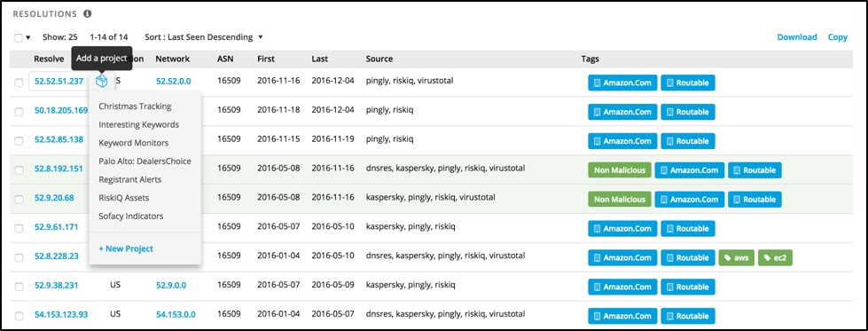Open the Sort Last Seen Descending dropdown
The height and width of the screenshot is (331, 868).
tap(204, 37)
